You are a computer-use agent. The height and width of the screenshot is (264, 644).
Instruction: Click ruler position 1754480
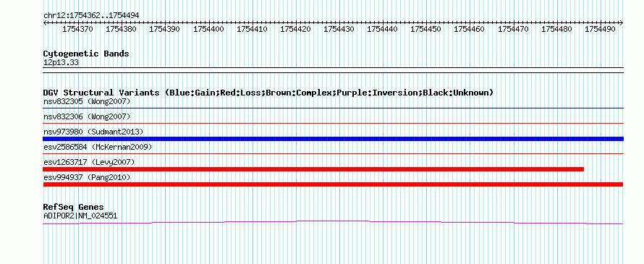coord(557,30)
